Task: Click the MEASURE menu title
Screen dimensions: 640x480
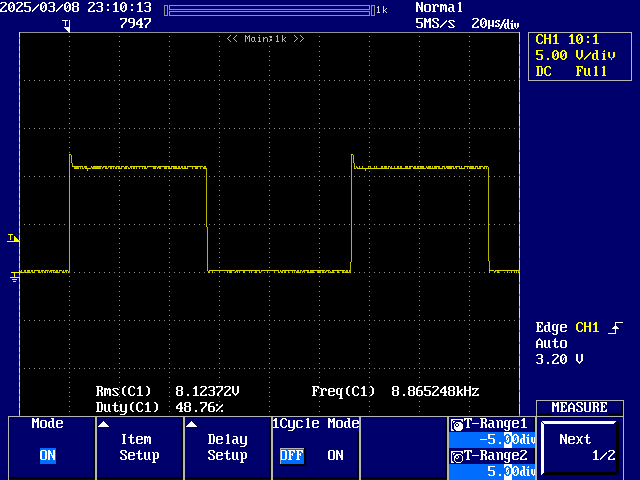Action: [x=580, y=407]
